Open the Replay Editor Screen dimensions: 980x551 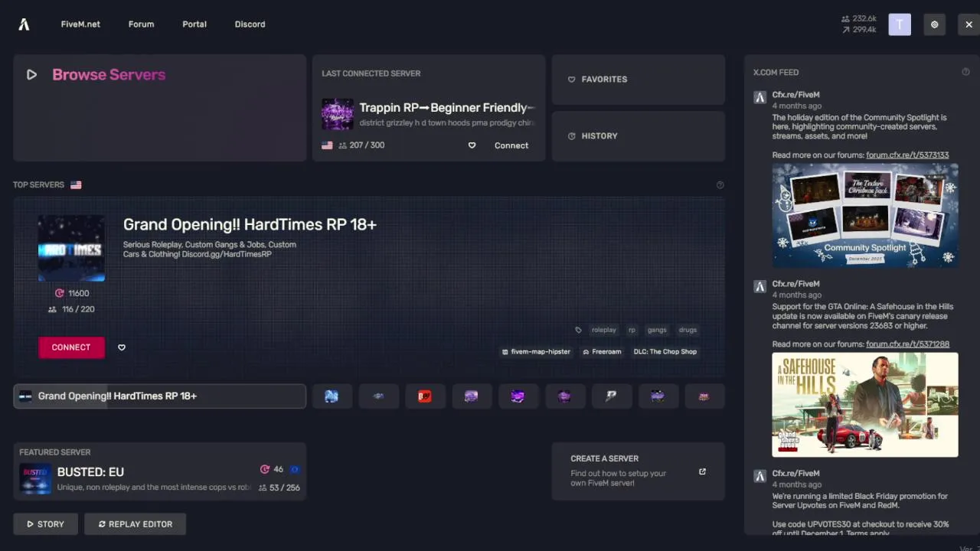click(x=135, y=524)
